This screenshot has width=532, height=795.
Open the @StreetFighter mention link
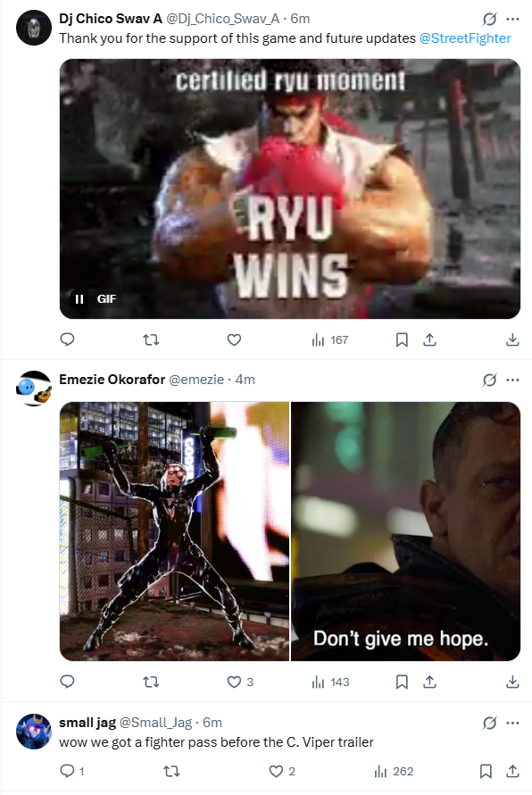tap(465, 38)
